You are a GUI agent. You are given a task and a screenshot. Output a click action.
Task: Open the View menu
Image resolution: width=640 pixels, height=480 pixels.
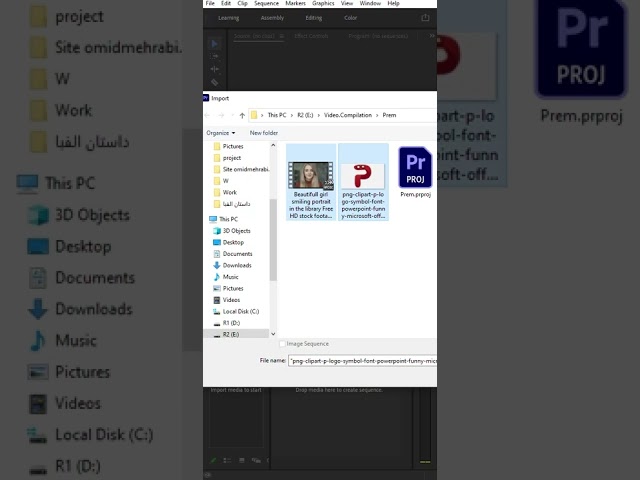(x=347, y=3)
